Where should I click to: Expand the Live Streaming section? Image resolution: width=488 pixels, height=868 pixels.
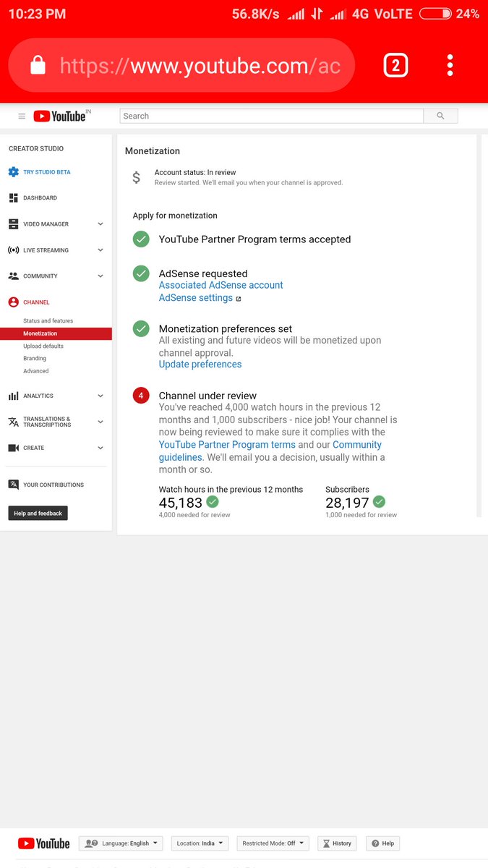tap(100, 250)
